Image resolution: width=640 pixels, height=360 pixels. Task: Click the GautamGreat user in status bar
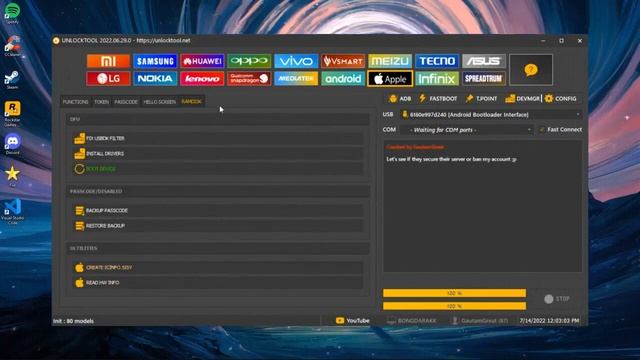click(x=480, y=321)
